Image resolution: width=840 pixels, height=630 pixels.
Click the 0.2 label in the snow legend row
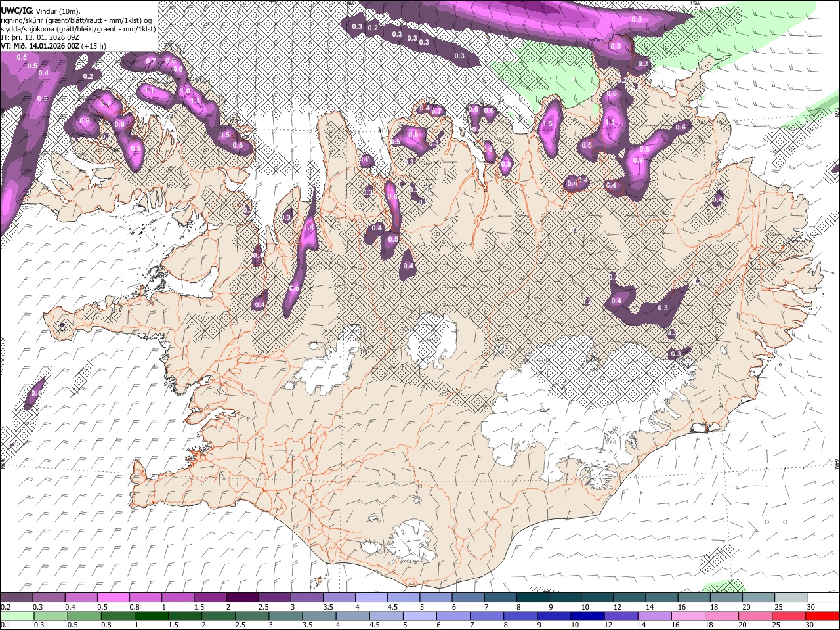[x=5, y=607]
